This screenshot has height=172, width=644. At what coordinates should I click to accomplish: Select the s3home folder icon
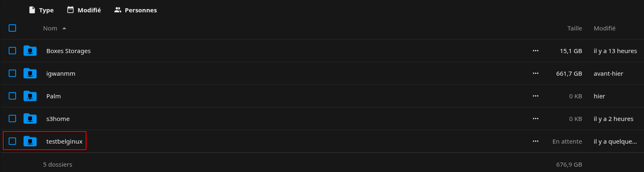click(x=30, y=119)
